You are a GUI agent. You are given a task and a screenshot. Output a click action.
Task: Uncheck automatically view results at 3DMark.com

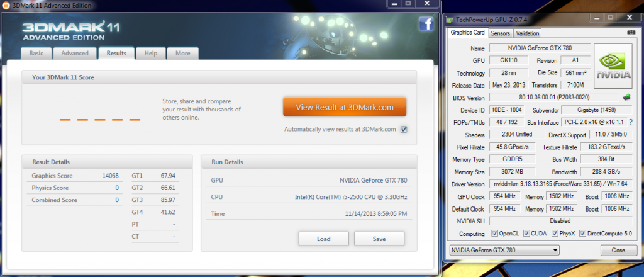pyautogui.click(x=404, y=130)
